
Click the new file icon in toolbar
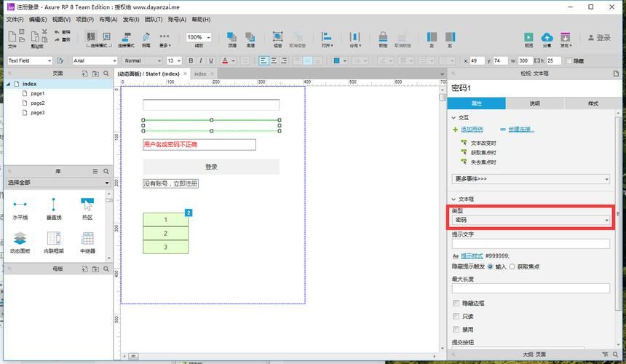12,36
